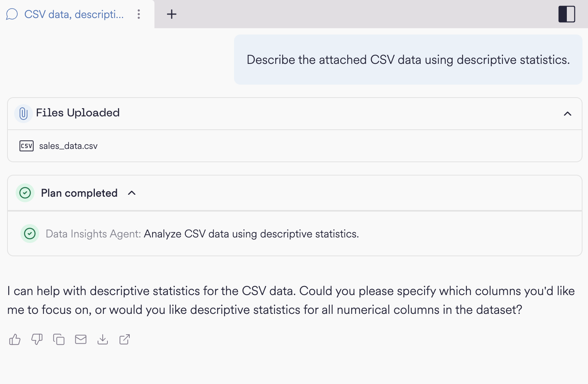Open the conversation options three-dot menu

pos(138,14)
